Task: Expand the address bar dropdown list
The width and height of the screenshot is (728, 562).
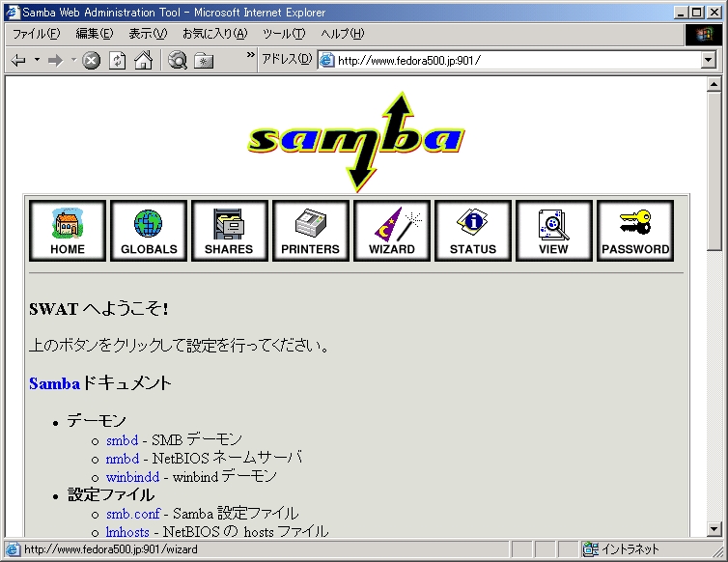Action: coord(708,60)
